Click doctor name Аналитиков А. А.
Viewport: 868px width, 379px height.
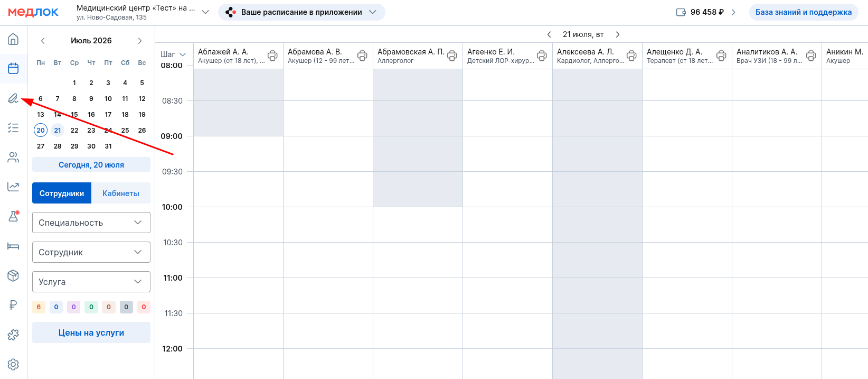point(767,52)
